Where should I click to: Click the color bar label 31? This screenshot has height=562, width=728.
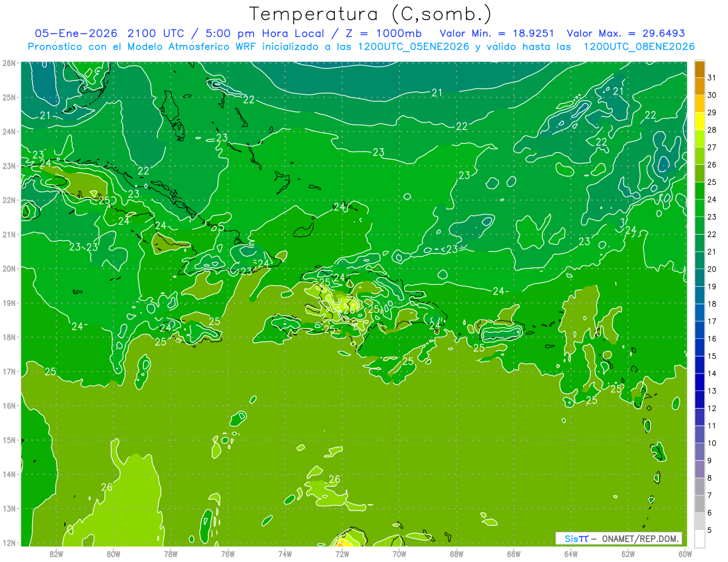712,78
